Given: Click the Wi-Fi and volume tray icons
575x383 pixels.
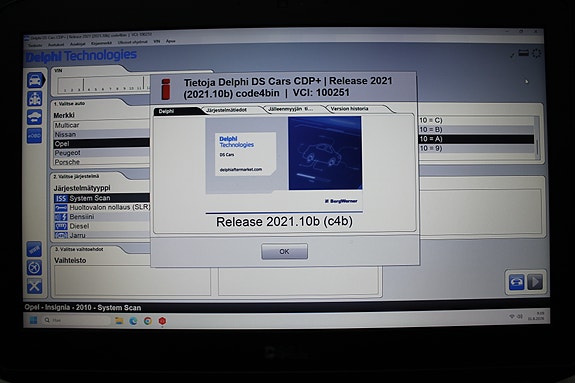Looking at the screenshot, I should pos(516,316).
